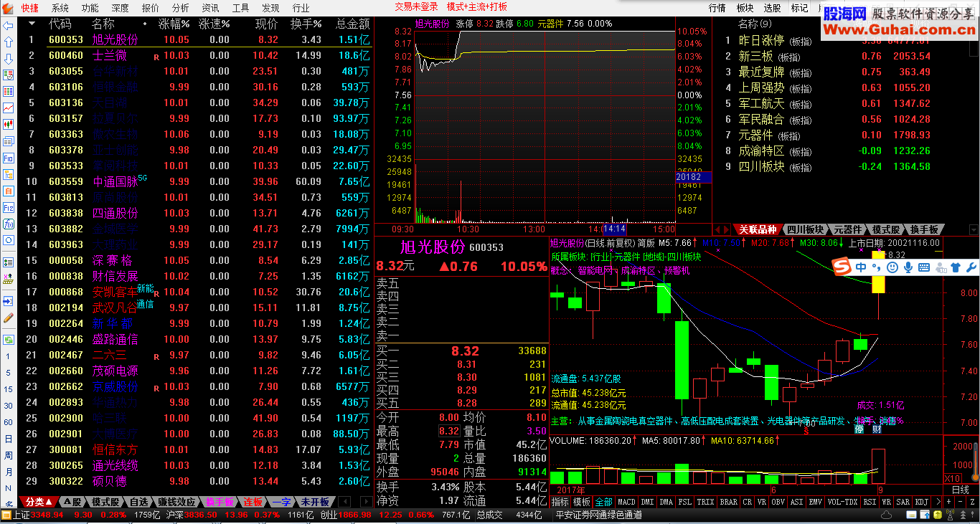This screenshot has height=524, width=980.
Task: Click the Sogou keyboard icon
Action: [x=923, y=267]
